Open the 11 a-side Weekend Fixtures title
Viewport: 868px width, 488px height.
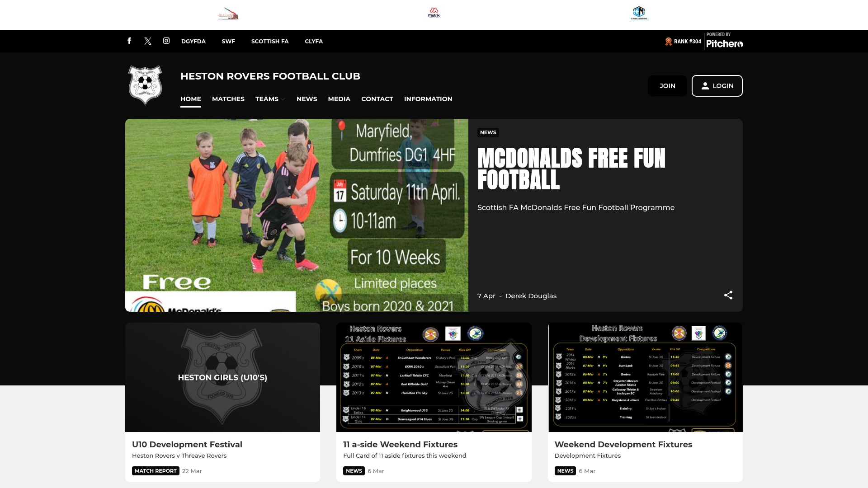(400, 445)
